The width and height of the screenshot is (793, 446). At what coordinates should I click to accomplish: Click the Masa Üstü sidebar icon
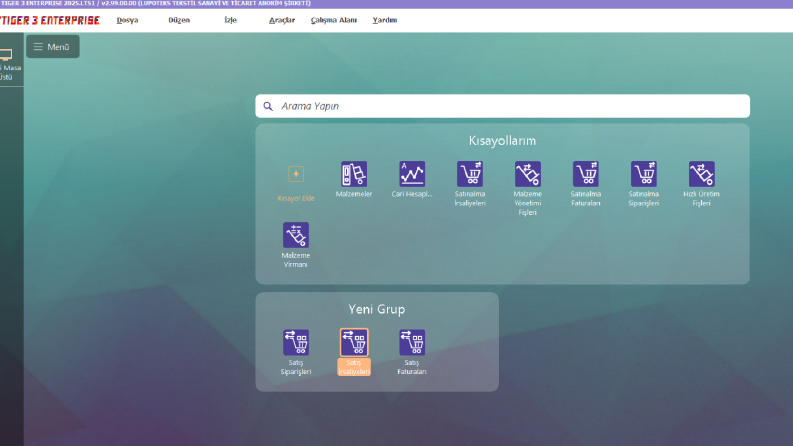point(6,55)
